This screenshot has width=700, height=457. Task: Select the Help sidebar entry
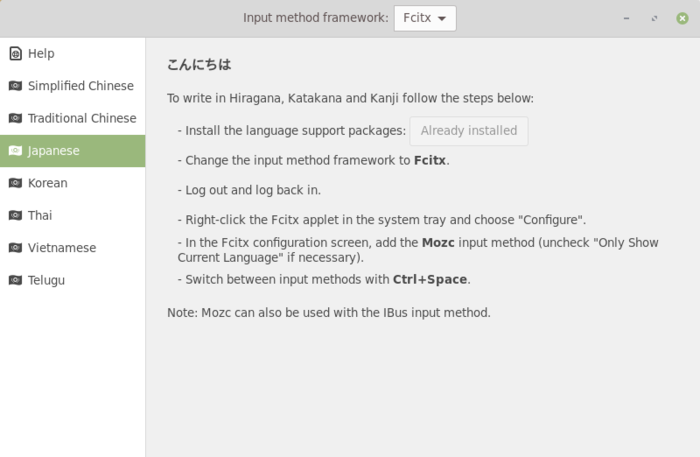click(x=41, y=53)
